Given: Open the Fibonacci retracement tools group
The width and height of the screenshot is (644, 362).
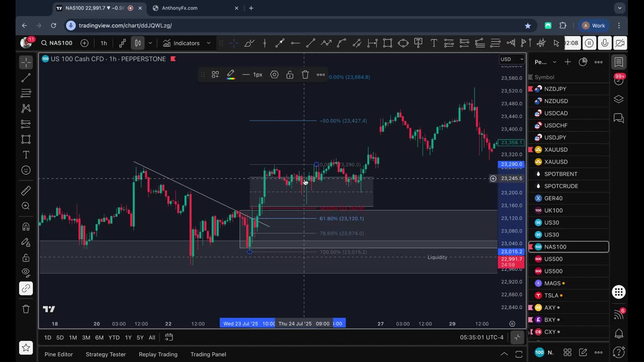Looking at the screenshot, I should coord(26,93).
